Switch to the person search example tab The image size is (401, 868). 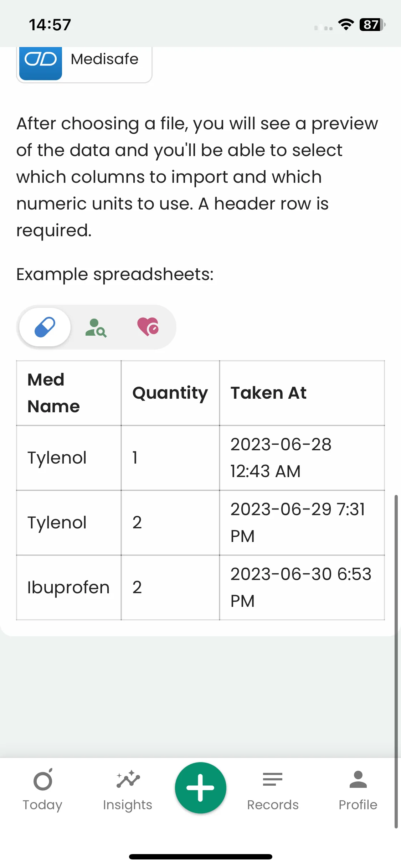coord(96,327)
